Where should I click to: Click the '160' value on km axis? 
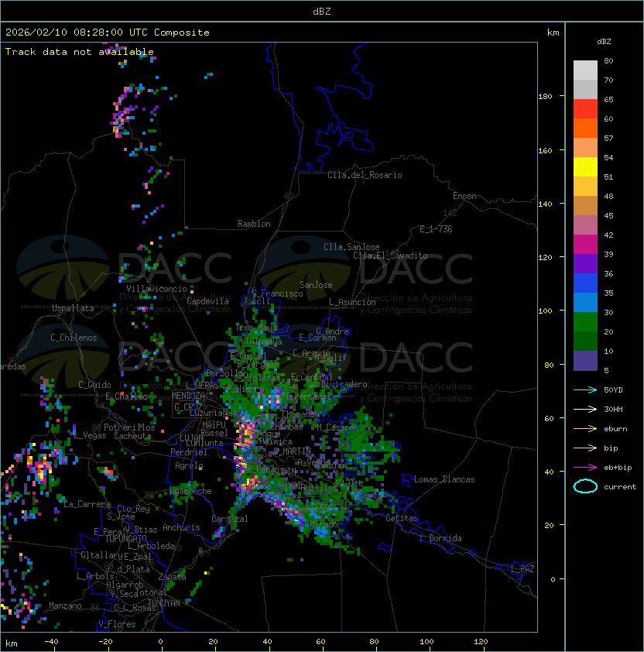tap(545, 150)
